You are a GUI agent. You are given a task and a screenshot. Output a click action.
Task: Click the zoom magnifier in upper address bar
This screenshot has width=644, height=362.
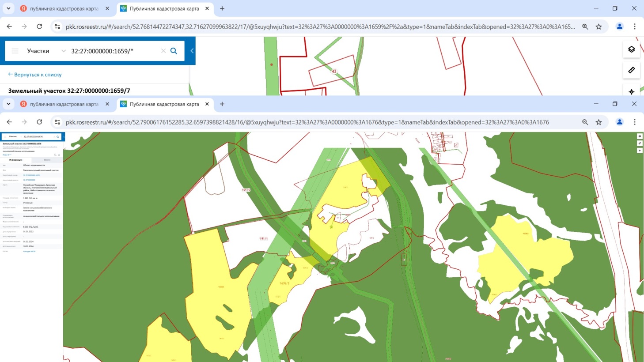point(585,26)
